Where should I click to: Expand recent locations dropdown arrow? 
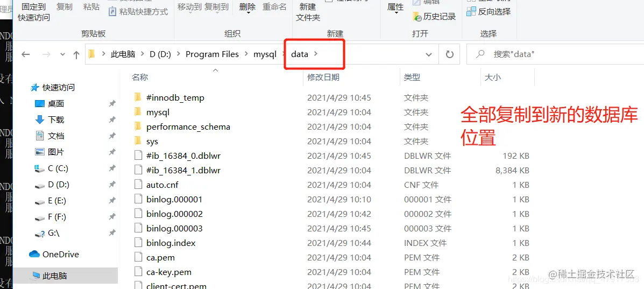pos(62,54)
